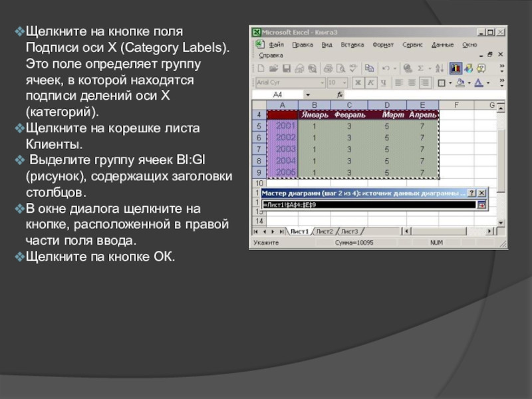Open the Вставка menu
Image resolution: width=532 pixels, height=399 pixels.
pyautogui.click(x=352, y=45)
